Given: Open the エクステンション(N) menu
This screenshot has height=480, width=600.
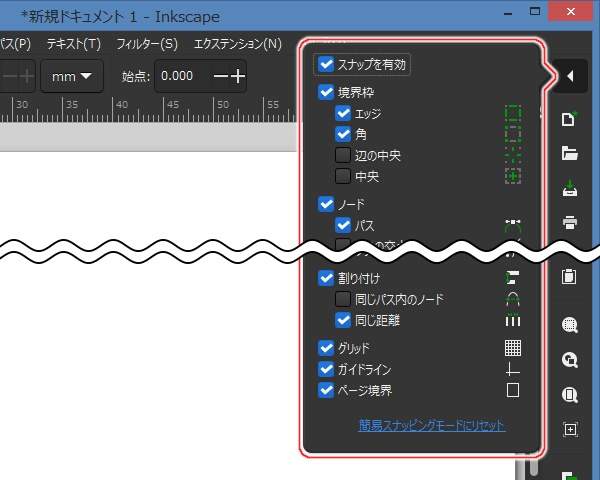Looking at the screenshot, I should coord(238,44).
